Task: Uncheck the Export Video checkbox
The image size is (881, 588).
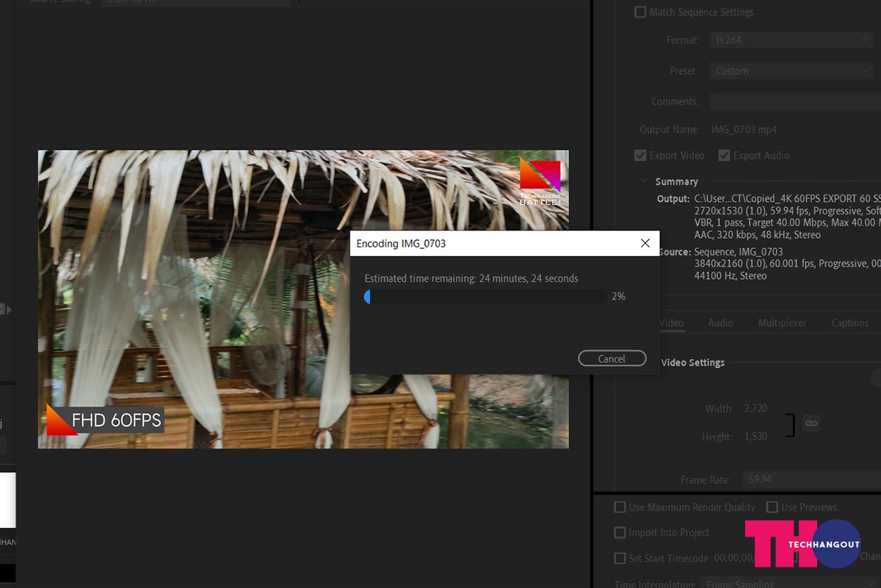Action: 640,156
